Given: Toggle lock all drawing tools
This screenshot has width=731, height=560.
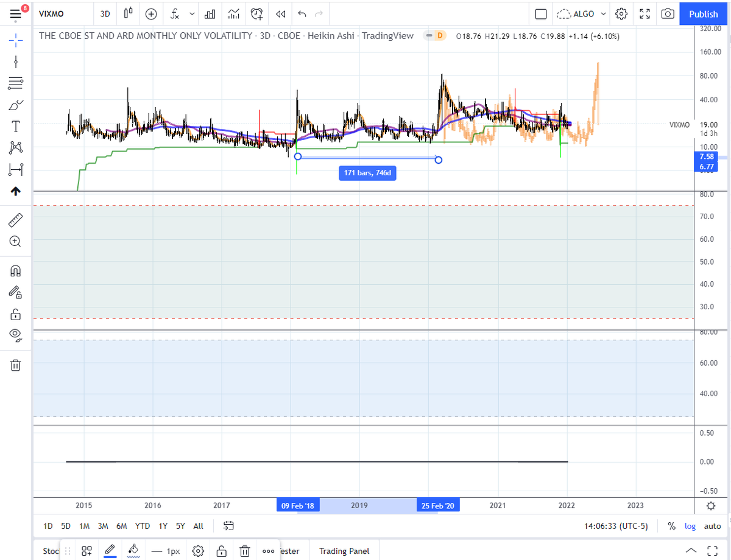Looking at the screenshot, I should click(16, 314).
